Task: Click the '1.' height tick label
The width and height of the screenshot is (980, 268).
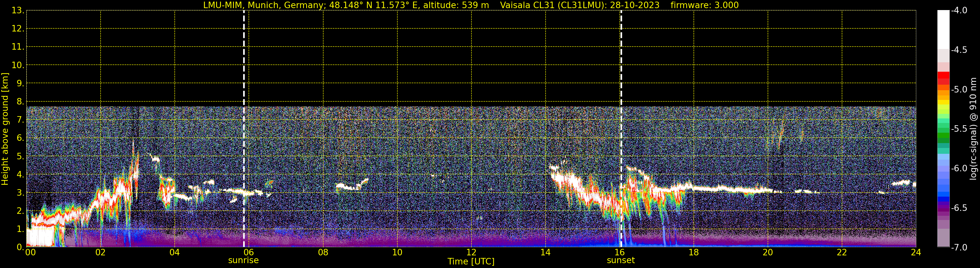Action: (x=20, y=229)
